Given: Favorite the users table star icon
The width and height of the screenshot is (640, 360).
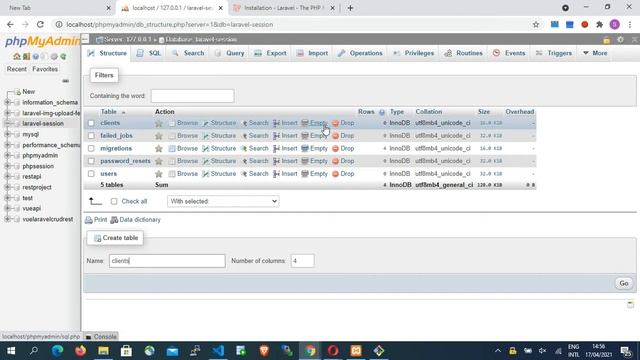Looking at the screenshot, I should (159, 174).
